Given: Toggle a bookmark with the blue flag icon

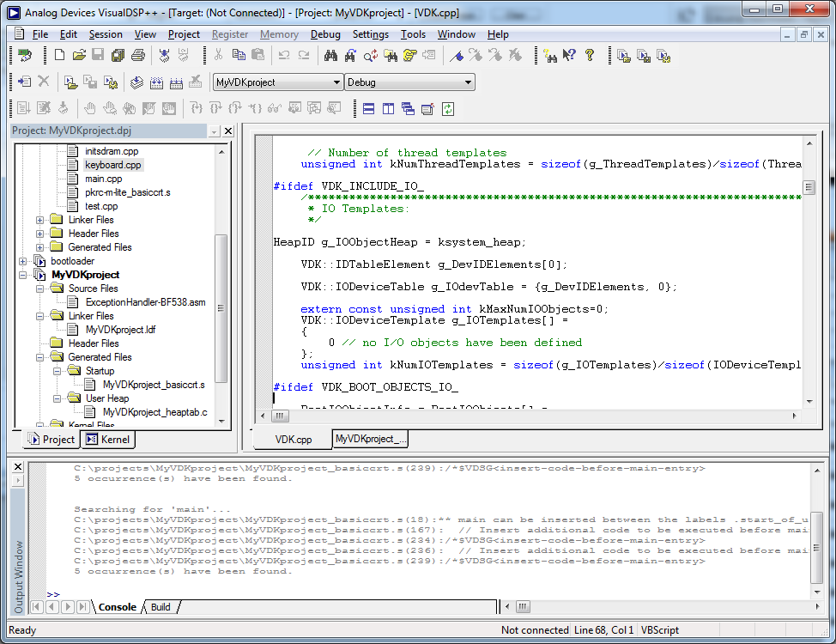Looking at the screenshot, I should (457, 56).
